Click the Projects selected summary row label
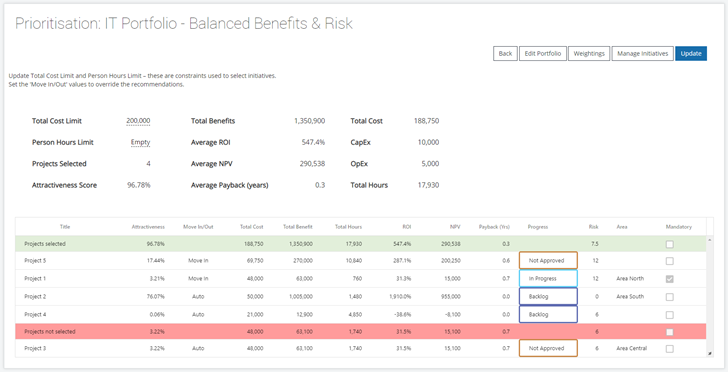The image size is (728, 372). coord(45,244)
